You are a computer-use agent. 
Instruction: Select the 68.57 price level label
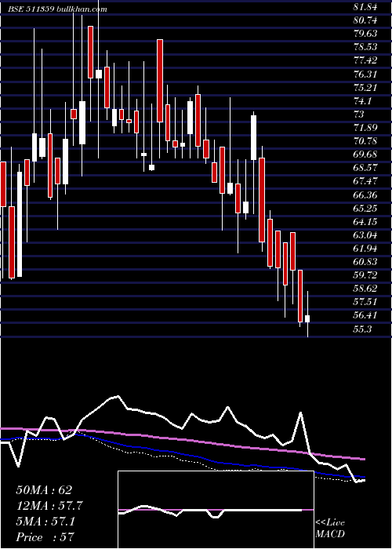[x=365, y=168]
